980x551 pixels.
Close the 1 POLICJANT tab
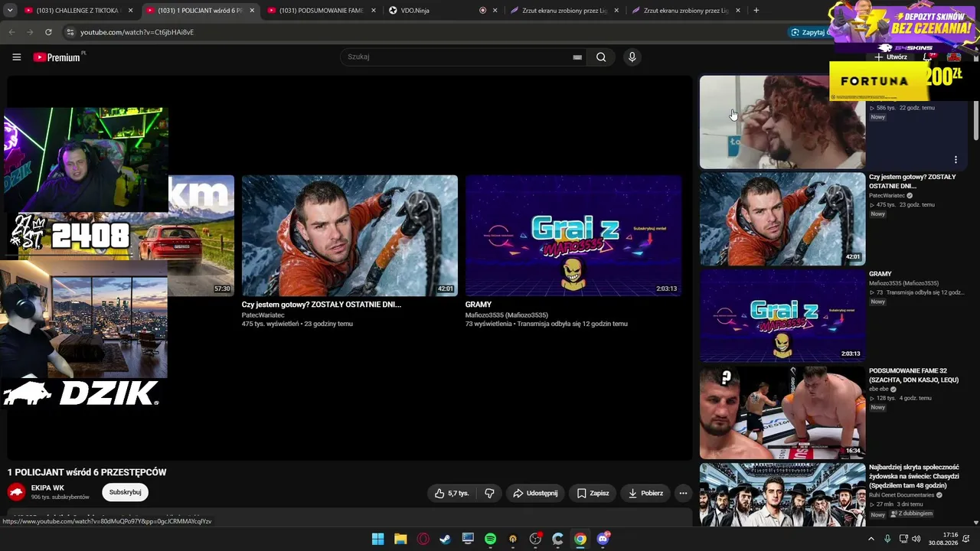pyautogui.click(x=252, y=11)
